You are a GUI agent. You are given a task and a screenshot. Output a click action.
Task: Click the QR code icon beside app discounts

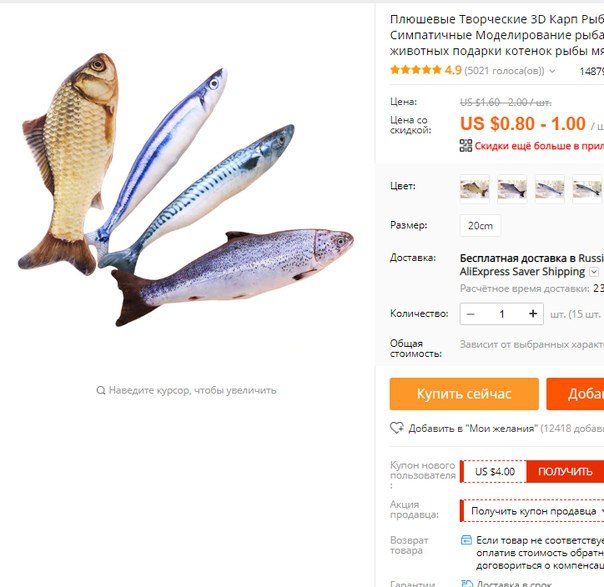(466, 146)
